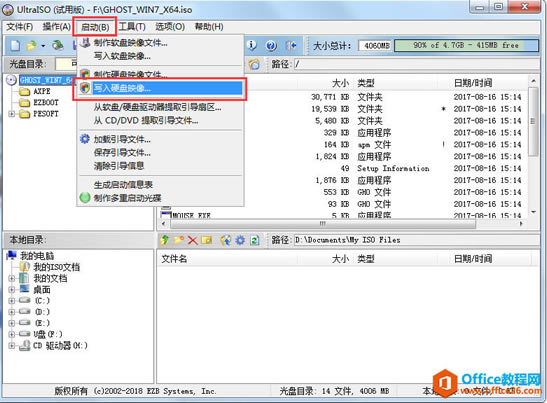Select 我的电脑 in local tree
This screenshot has height=403, width=547.
37,256
